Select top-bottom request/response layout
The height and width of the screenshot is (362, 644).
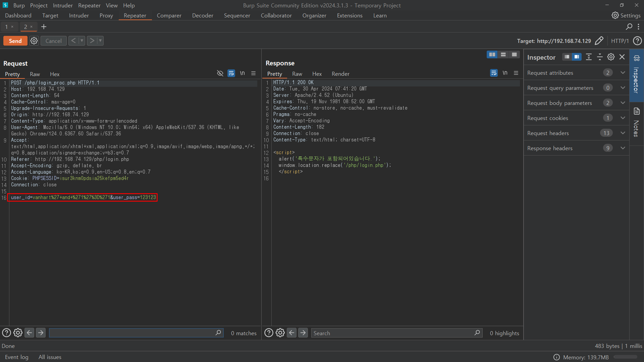click(x=503, y=54)
